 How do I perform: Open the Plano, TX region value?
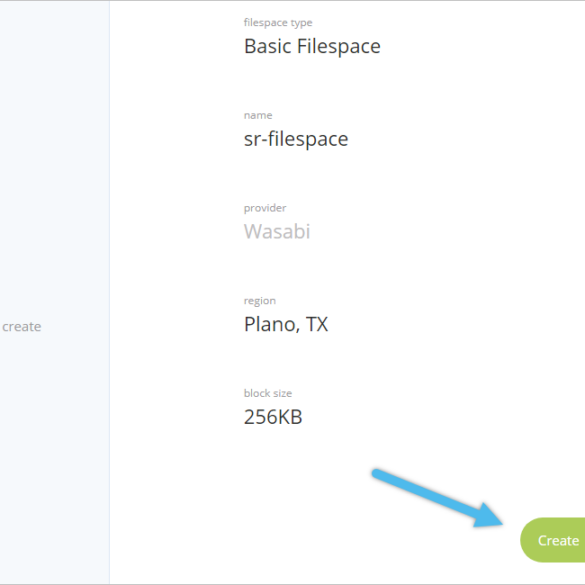pos(286,324)
